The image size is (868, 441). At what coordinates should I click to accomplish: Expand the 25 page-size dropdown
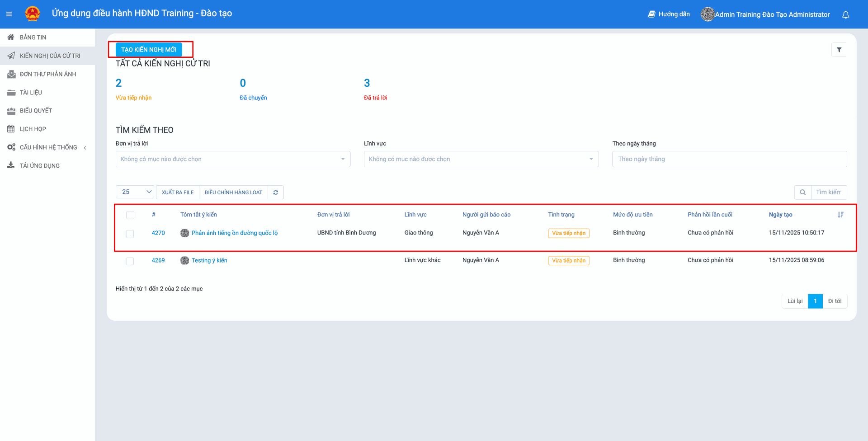point(135,192)
